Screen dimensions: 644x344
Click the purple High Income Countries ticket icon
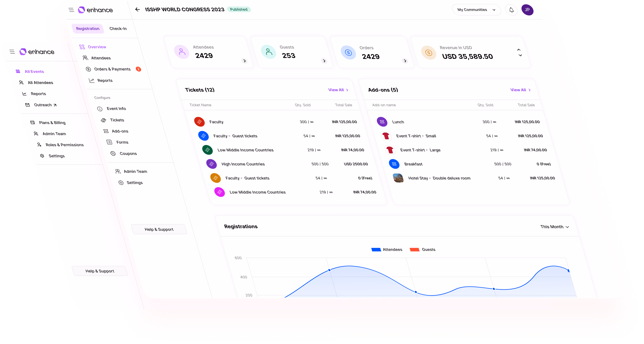point(212,164)
